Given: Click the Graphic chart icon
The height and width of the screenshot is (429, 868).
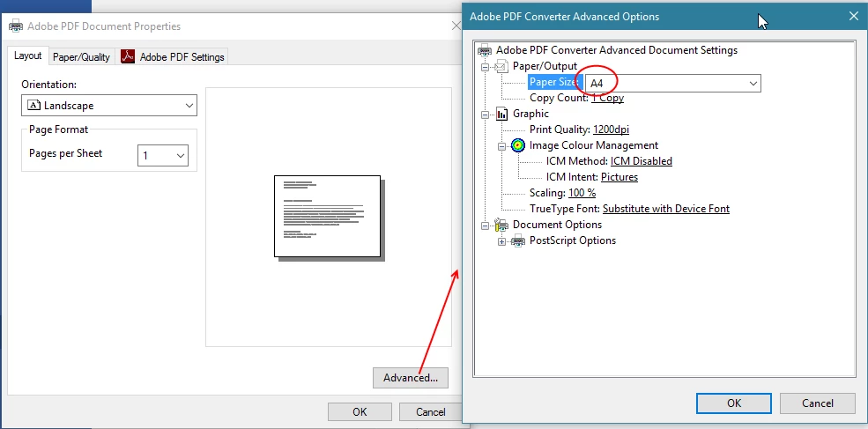Looking at the screenshot, I should 502,114.
